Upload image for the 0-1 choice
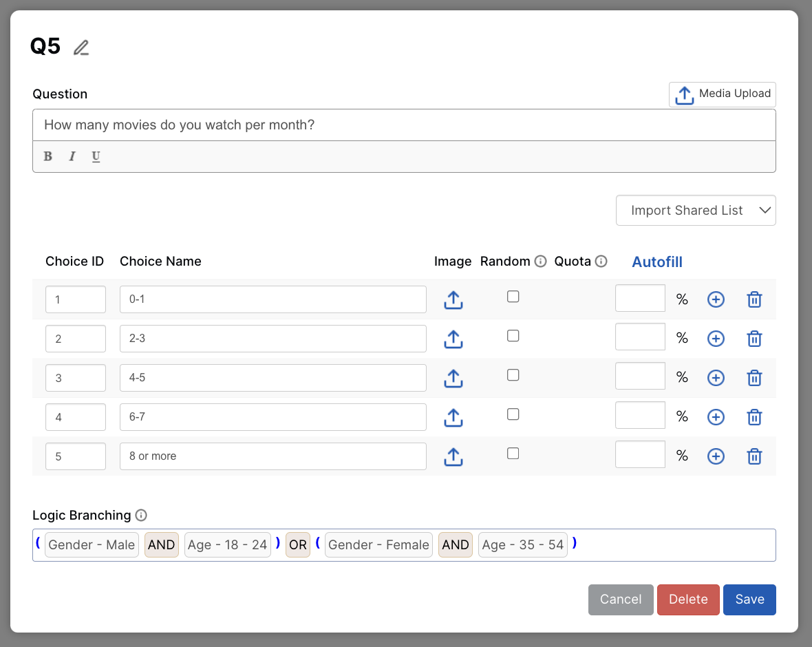Viewport: 812px width, 647px height. (453, 300)
